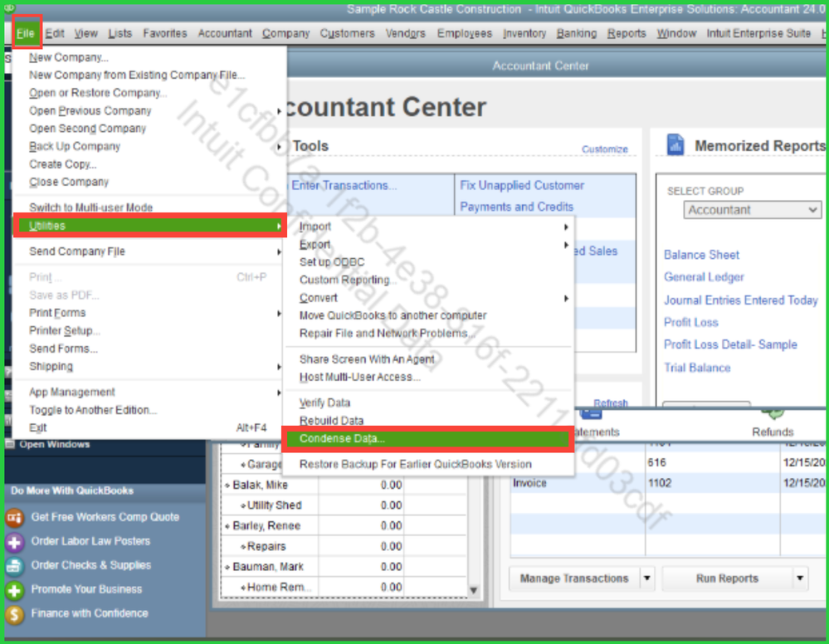Expand Print Forms submenu
The width and height of the screenshot is (829, 644).
279,314
